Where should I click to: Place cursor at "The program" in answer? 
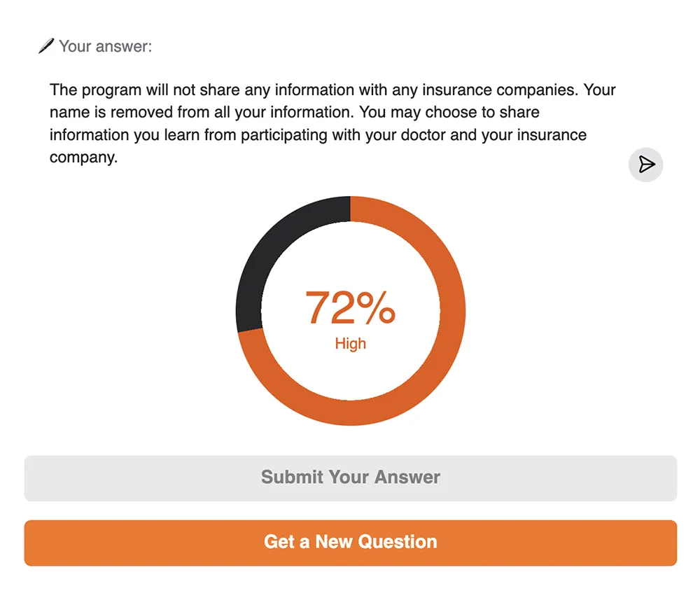(x=51, y=90)
